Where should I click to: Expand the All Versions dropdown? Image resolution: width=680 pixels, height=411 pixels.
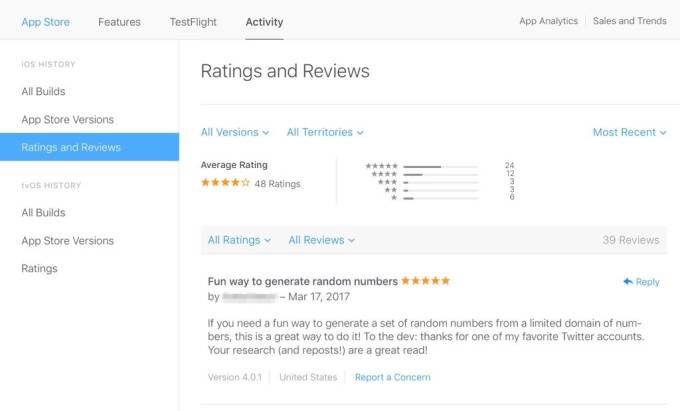(235, 132)
